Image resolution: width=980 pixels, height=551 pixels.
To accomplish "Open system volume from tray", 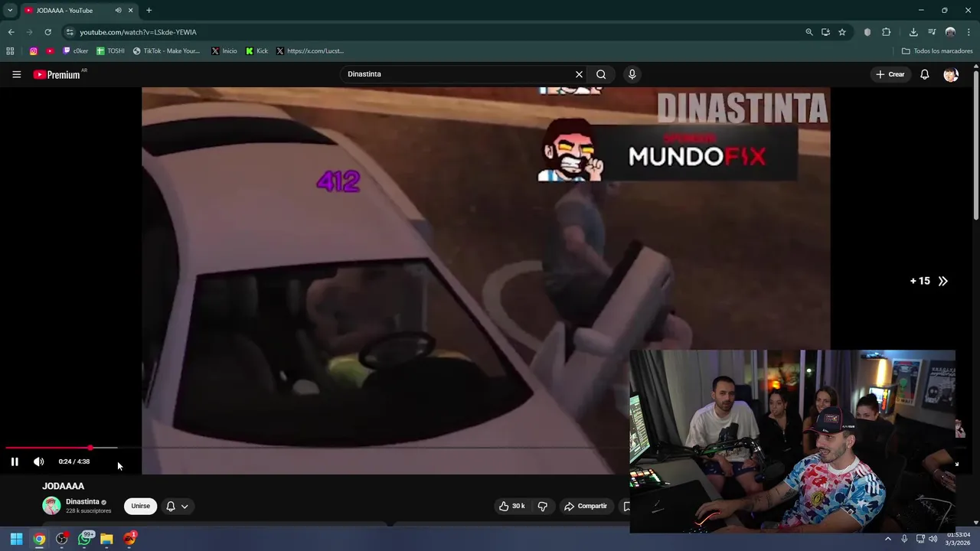I will pos(933,539).
